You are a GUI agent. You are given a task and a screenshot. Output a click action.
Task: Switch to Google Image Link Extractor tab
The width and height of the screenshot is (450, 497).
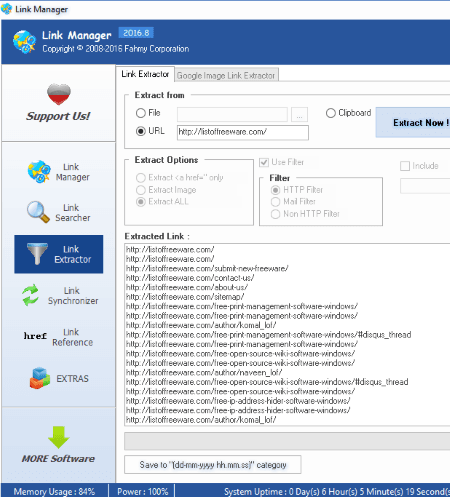(226, 75)
